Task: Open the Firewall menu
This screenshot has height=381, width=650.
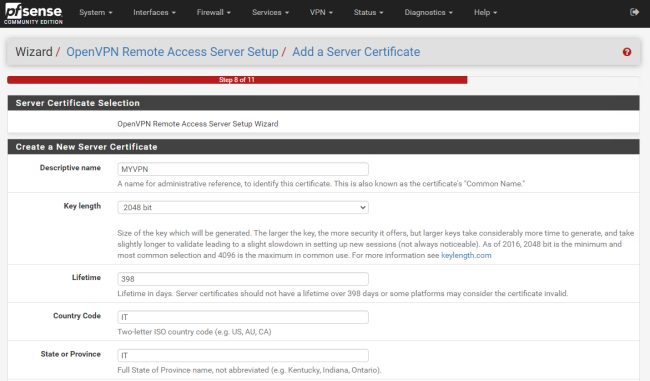Action: (x=213, y=12)
